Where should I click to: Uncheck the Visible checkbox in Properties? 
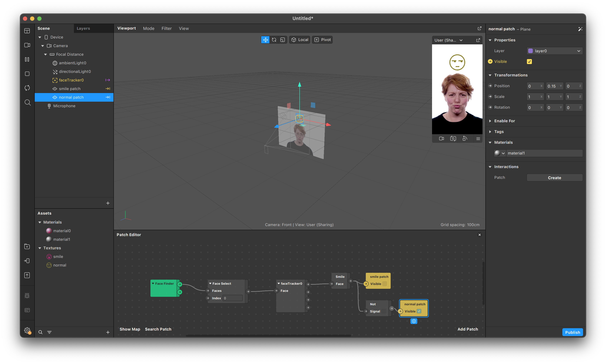point(529,62)
